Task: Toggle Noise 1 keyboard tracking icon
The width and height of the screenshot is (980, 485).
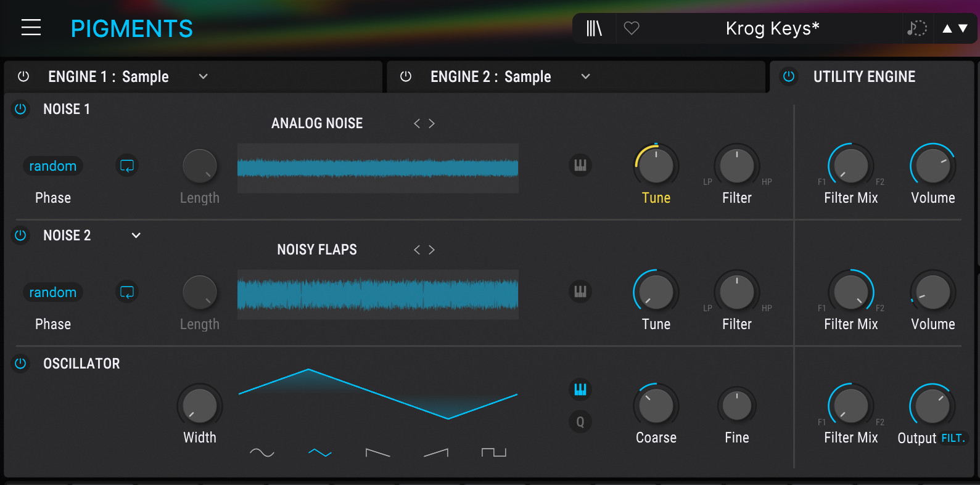Action: click(x=580, y=165)
